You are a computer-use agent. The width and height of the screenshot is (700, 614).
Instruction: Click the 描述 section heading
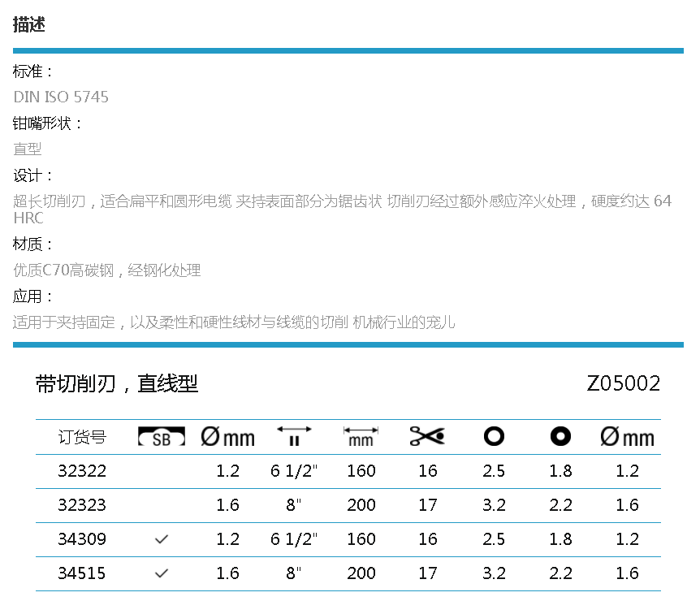(x=29, y=24)
